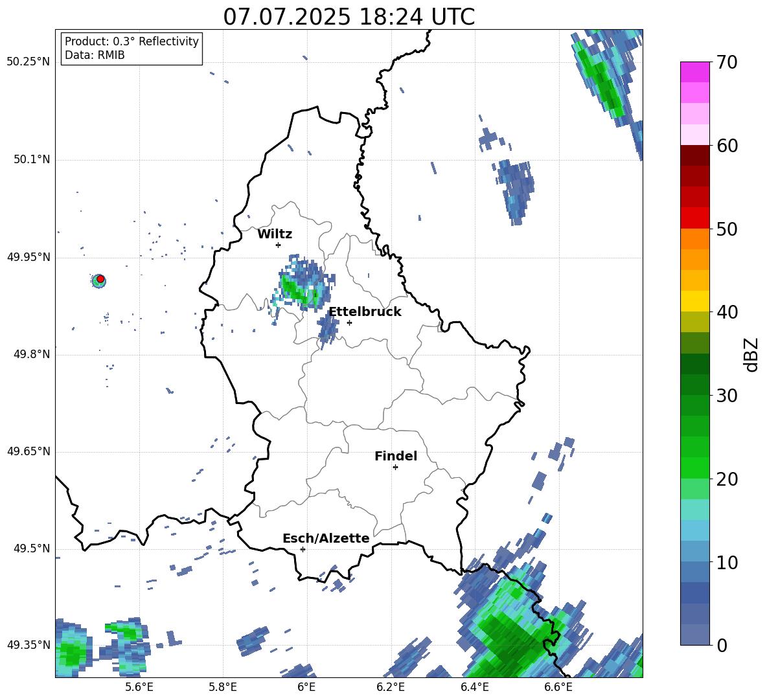Click the 5.8°E longitude label
This screenshot has width=767, height=700.
[x=223, y=687]
